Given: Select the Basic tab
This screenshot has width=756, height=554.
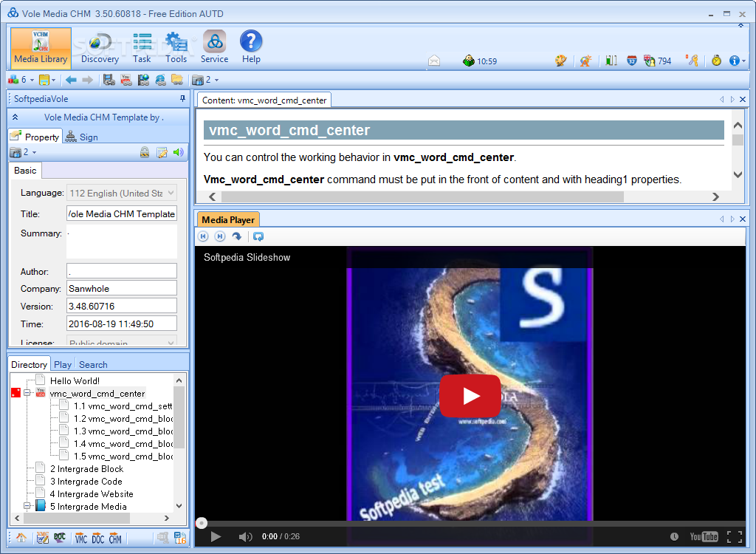Looking at the screenshot, I should click(x=25, y=171).
